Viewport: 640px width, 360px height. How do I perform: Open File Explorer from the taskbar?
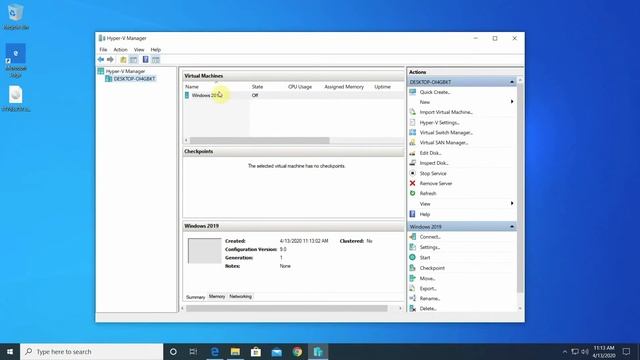[x=235, y=351]
